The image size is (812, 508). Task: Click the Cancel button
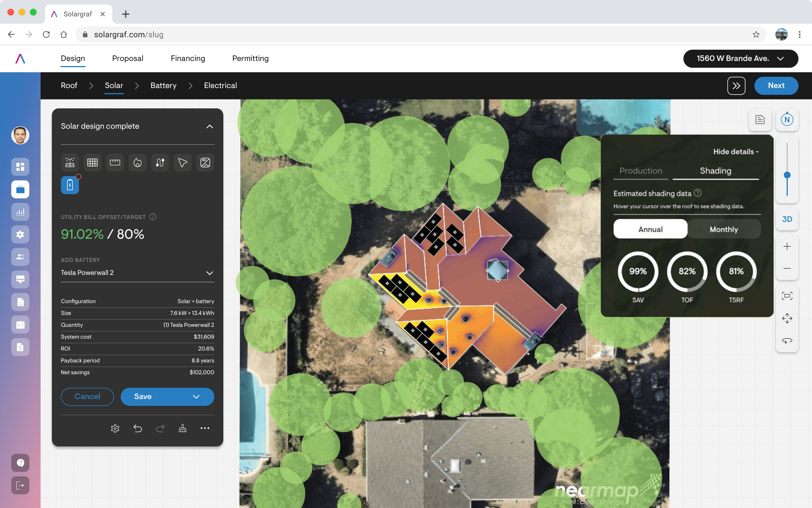pyautogui.click(x=87, y=397)
